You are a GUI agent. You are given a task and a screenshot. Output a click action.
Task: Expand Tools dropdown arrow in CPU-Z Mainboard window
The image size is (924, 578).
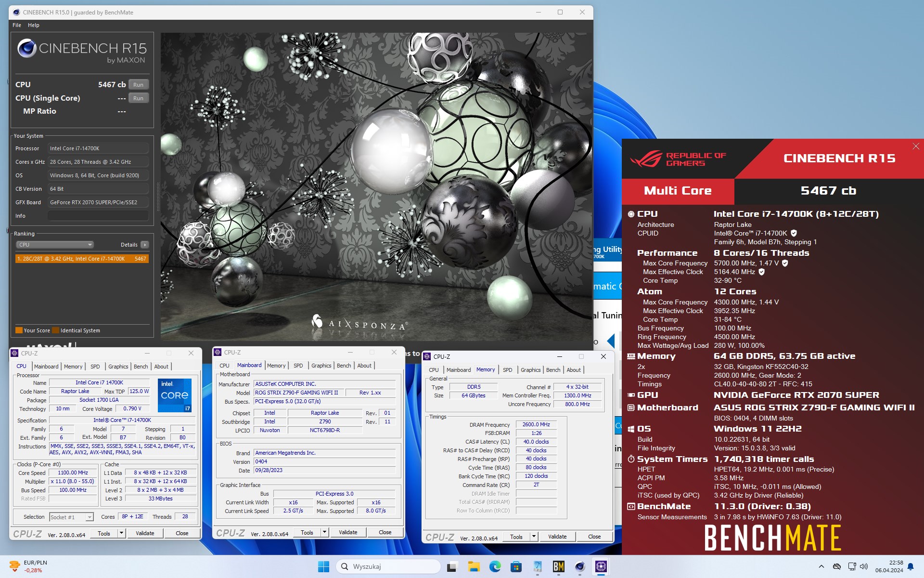click(324, 532)
